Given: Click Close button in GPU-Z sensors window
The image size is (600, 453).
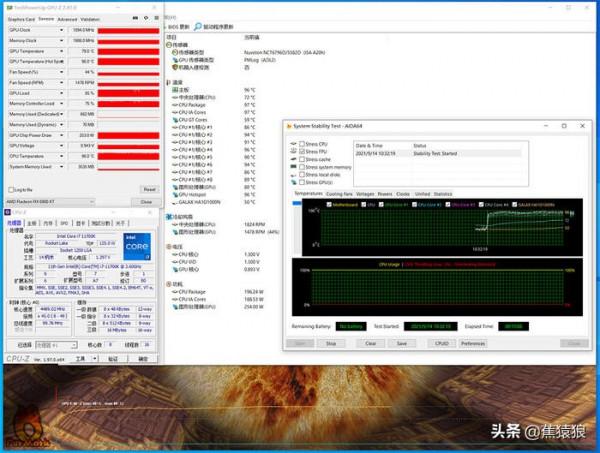Looking at the screenshot, I should 146,202.
